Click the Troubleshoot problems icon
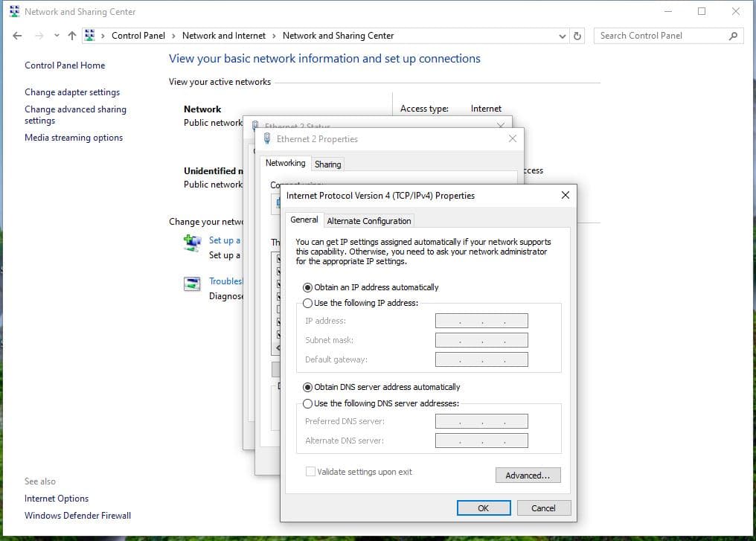Image resolution: width=756 pixels, height=541 pixels. pyautogui.click(x=192, y=284)
